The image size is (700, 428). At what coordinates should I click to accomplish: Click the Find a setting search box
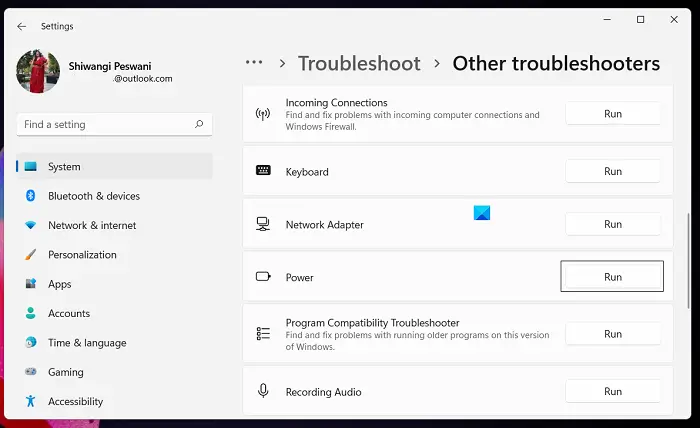click(105, 125)
